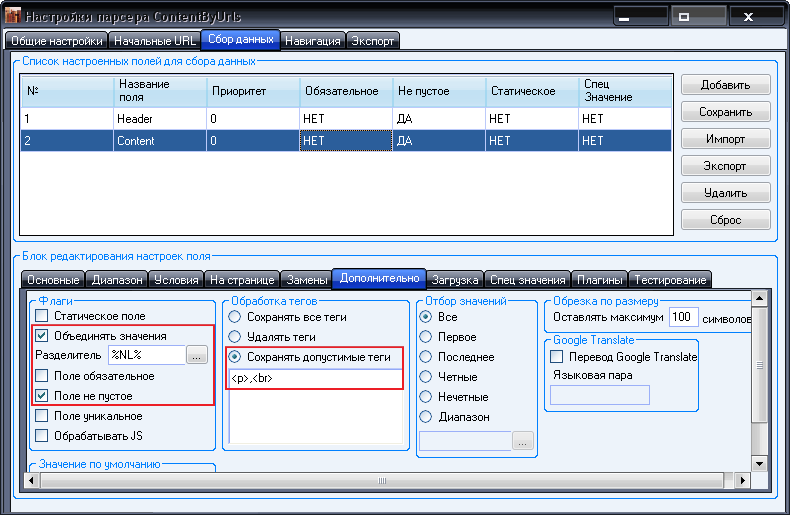Click the Оставлять максимум number field
790x515 pixels.
click(x=683, y=317)
